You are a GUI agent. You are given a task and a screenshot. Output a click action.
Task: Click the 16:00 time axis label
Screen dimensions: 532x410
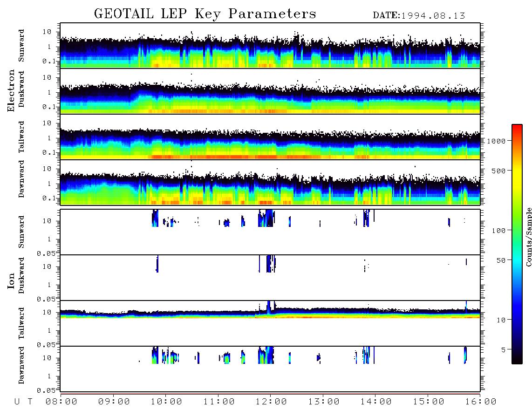click(481, 402)
